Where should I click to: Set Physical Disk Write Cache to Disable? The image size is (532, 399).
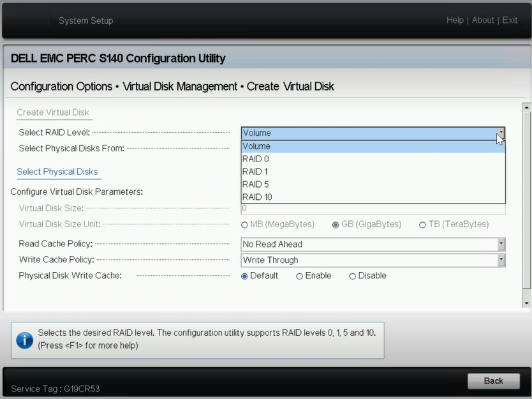coord(353,276)
